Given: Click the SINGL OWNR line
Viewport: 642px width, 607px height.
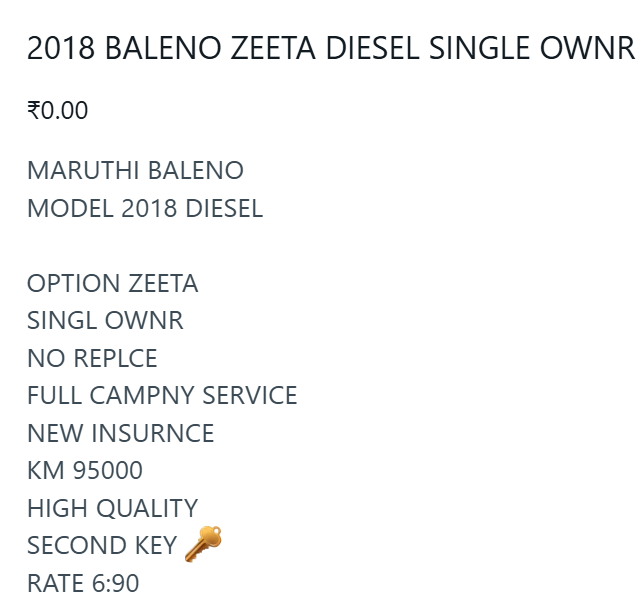Looking at the screenshot, I should pos(105,320).
